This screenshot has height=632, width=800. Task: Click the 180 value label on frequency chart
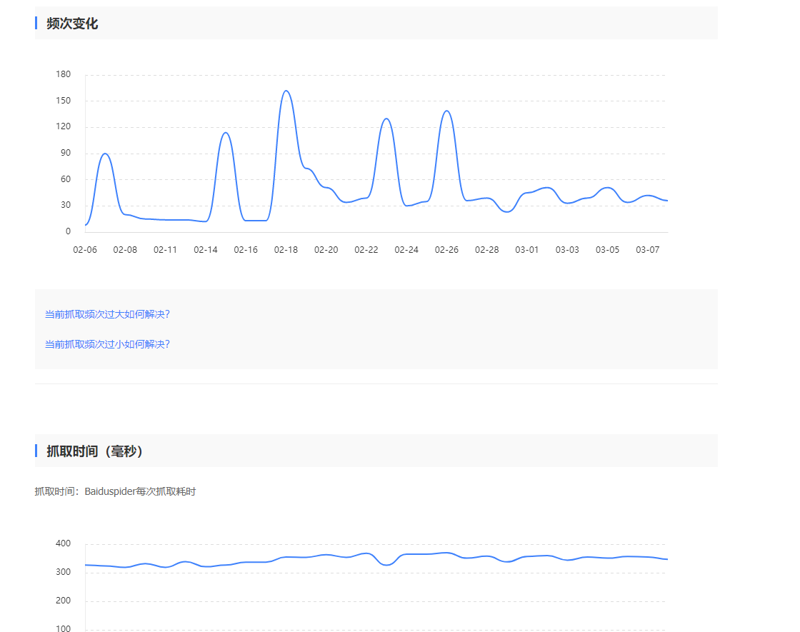(x=63, y=74)
